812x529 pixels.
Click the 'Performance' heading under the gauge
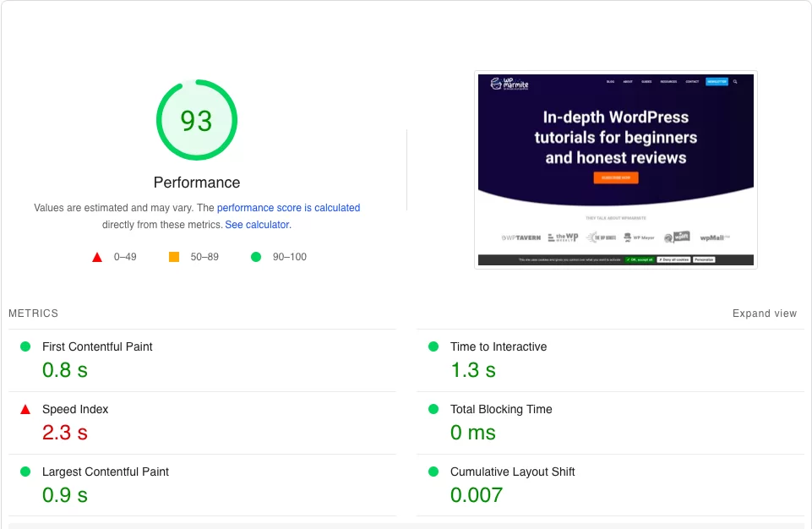(197, 183)
